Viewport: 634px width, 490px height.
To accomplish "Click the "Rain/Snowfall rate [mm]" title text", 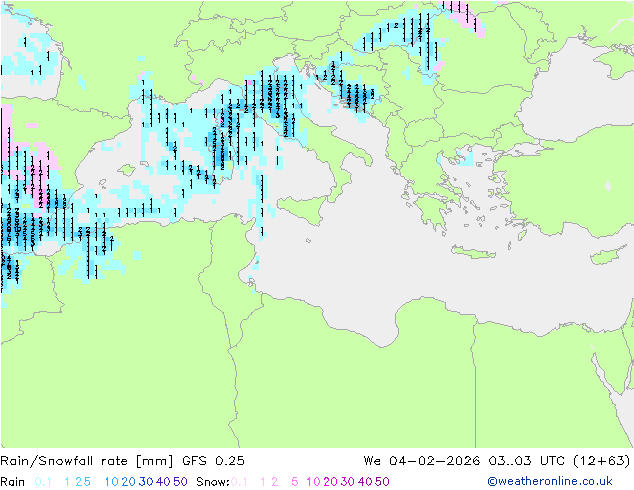I will pyautogui.click(x=87, y=461).
